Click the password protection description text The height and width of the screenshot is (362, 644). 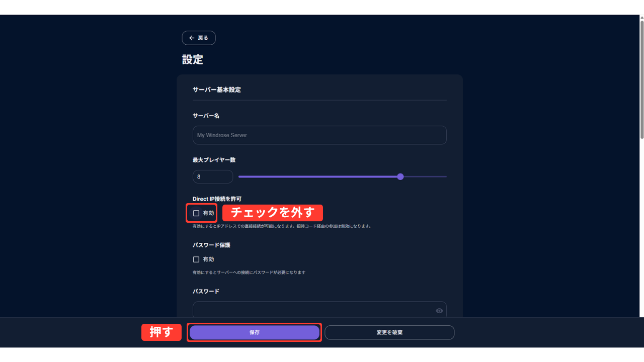[x=249, y=273]
